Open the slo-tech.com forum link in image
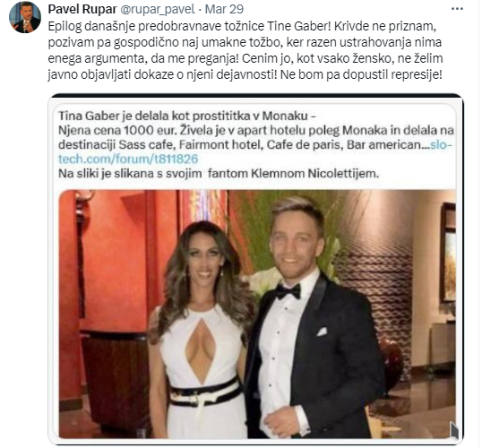The height and width of the screenshot is (448, 482). pos(255,151)
